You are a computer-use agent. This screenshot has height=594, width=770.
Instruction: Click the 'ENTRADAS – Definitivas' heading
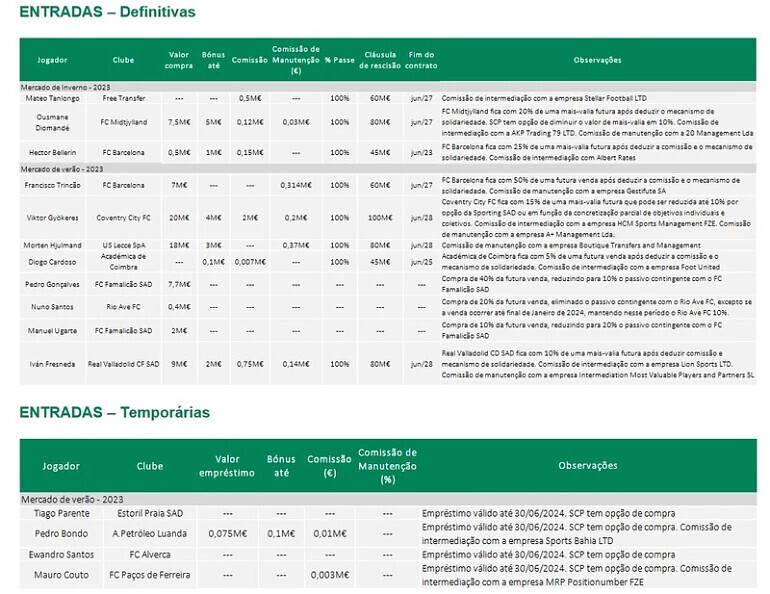pyautogui.click(x=107, y=11)
